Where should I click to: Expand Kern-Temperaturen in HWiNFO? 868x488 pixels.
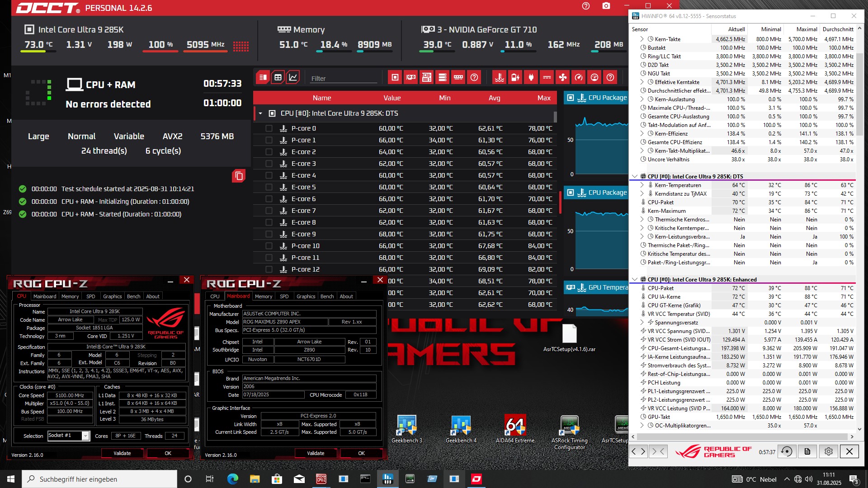642,185
